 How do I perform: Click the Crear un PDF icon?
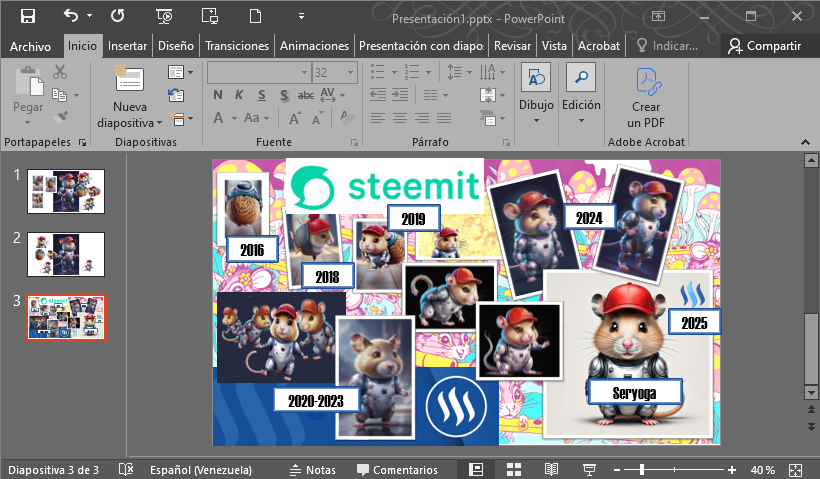[x=646, y=81]
